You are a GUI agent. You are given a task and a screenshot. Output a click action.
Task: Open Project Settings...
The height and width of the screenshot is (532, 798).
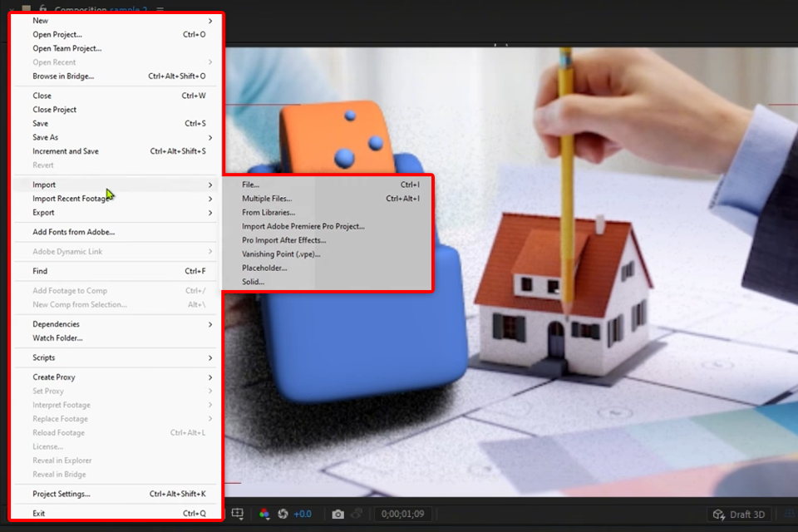(x=116, y=494)
